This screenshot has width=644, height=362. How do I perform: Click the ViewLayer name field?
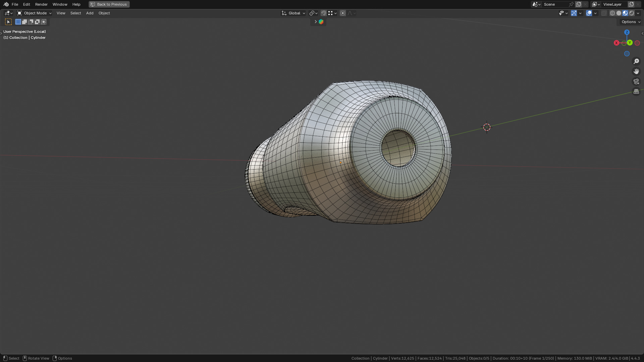614,4
